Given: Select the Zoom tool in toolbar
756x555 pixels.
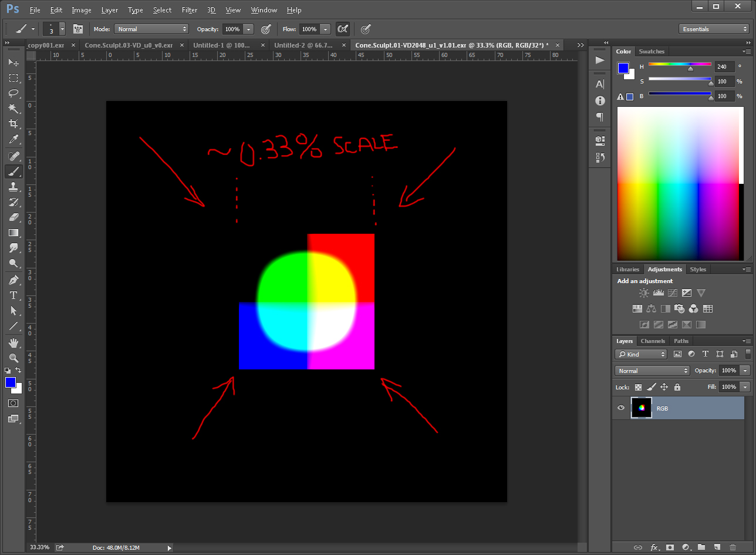Looking at the screenshot, I should pos(14,358).
